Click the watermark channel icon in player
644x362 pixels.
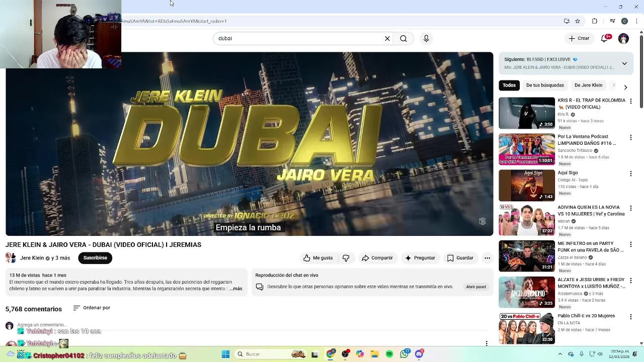[x=482, y=221]
